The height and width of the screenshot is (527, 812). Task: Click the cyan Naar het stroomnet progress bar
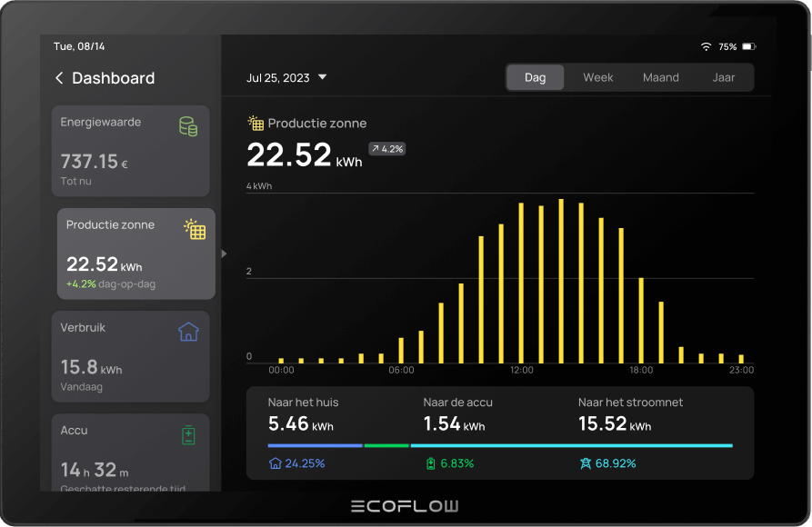571,445
